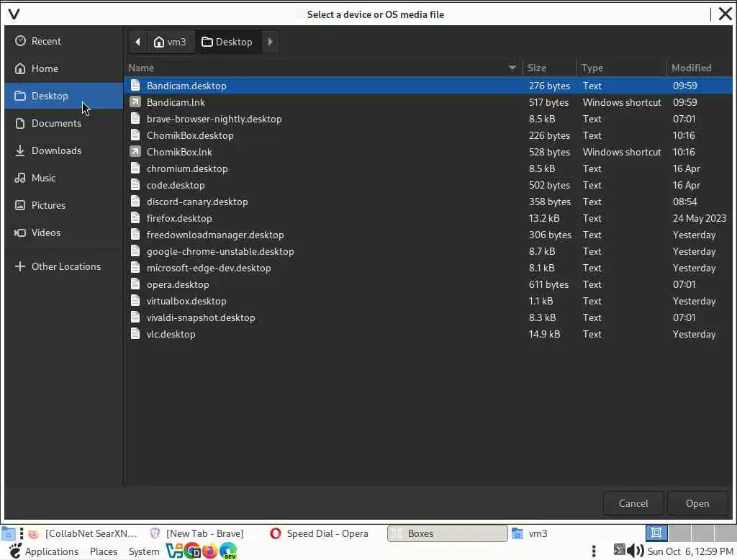This screenshot has width=737, height=560.
Task: Select opera.desktop file
Action: pos(429,284)
